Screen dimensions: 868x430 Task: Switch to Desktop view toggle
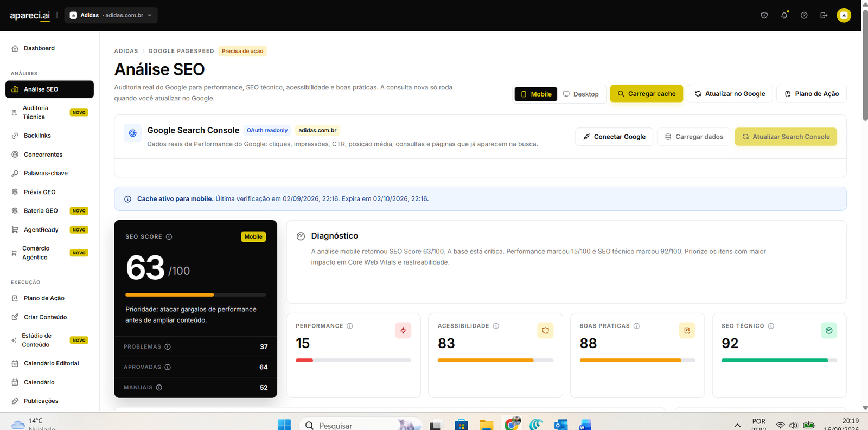point(581,94)
